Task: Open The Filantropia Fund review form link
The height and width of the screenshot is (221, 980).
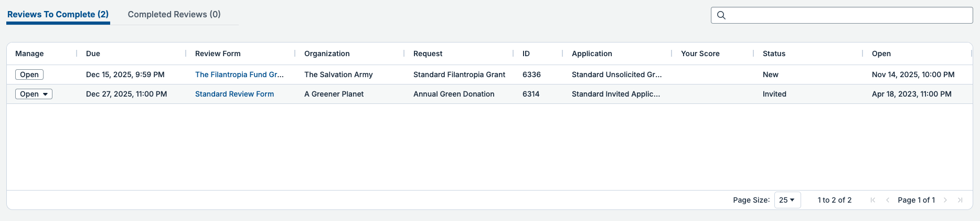Action: [x=239, y=75]
